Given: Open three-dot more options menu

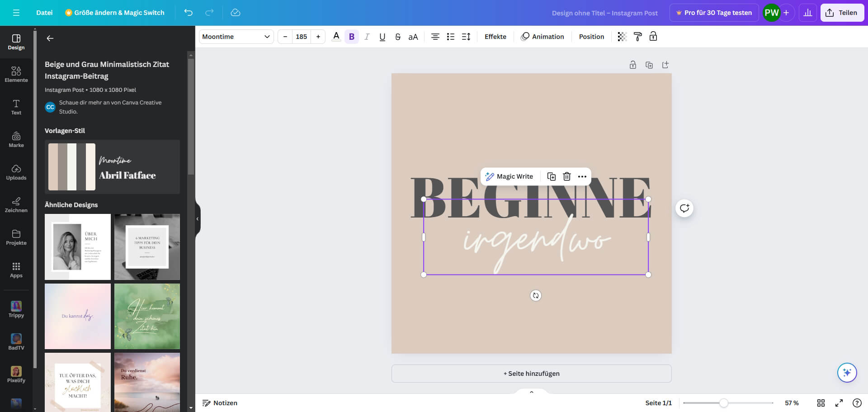Looking at the screenshot, I should [582, 176].
